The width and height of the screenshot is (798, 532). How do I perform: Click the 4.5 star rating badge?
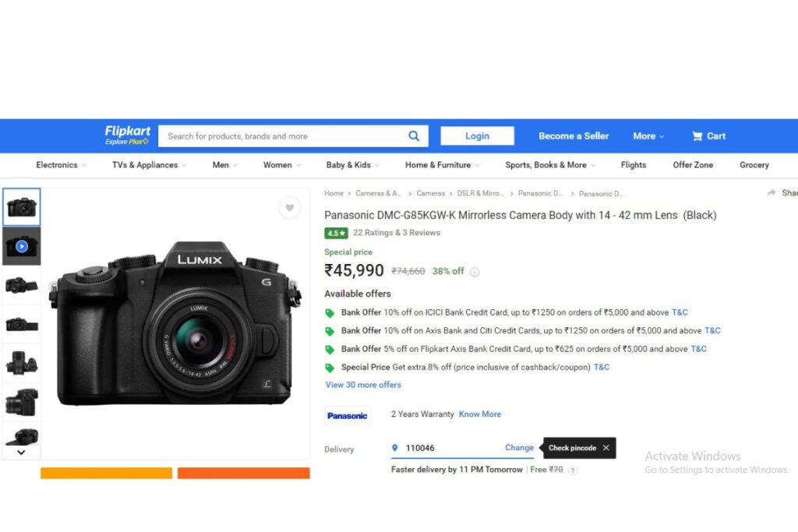pyautogui.click(x=336, y=233)
